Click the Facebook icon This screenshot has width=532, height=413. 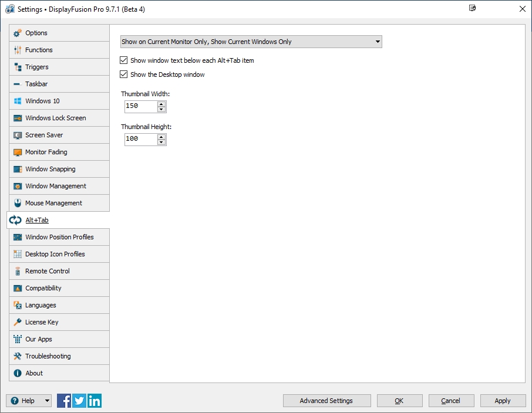click(x=64, y=401)
